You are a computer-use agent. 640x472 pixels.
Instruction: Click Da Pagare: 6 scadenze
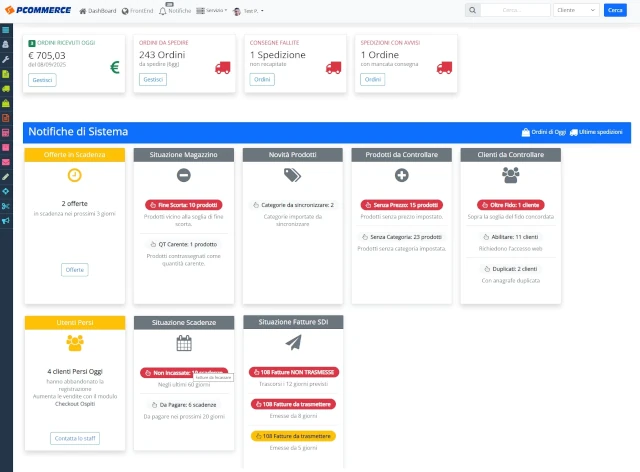click(x=184, y=405)
